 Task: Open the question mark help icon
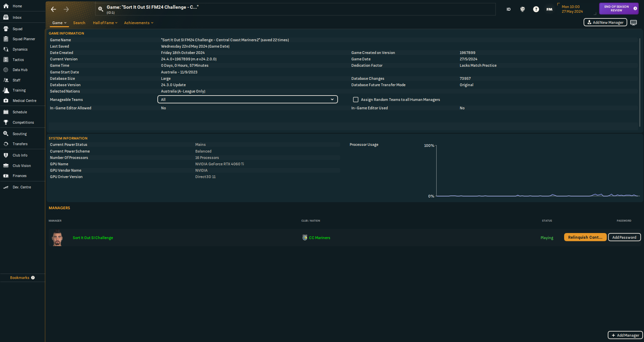pyautogui.click(x=536, y=9)
